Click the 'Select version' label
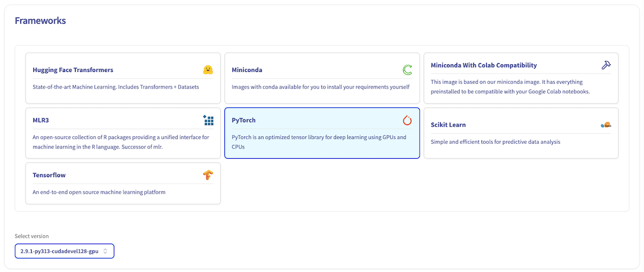644x272 pixels. coord(32,236)
